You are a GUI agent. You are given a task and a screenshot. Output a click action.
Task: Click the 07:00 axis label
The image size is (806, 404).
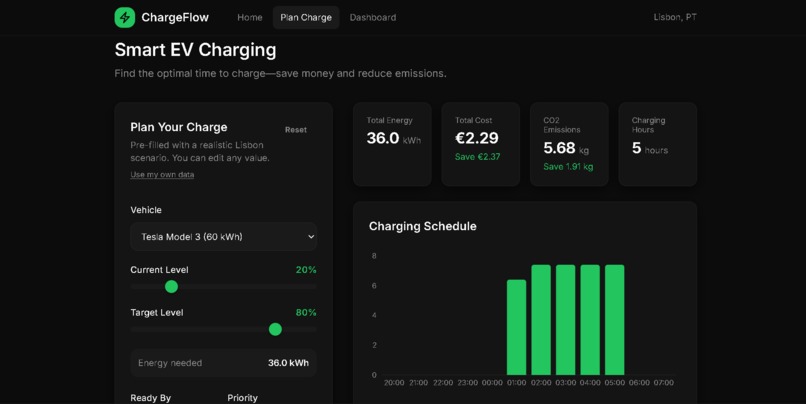[664, 383]
